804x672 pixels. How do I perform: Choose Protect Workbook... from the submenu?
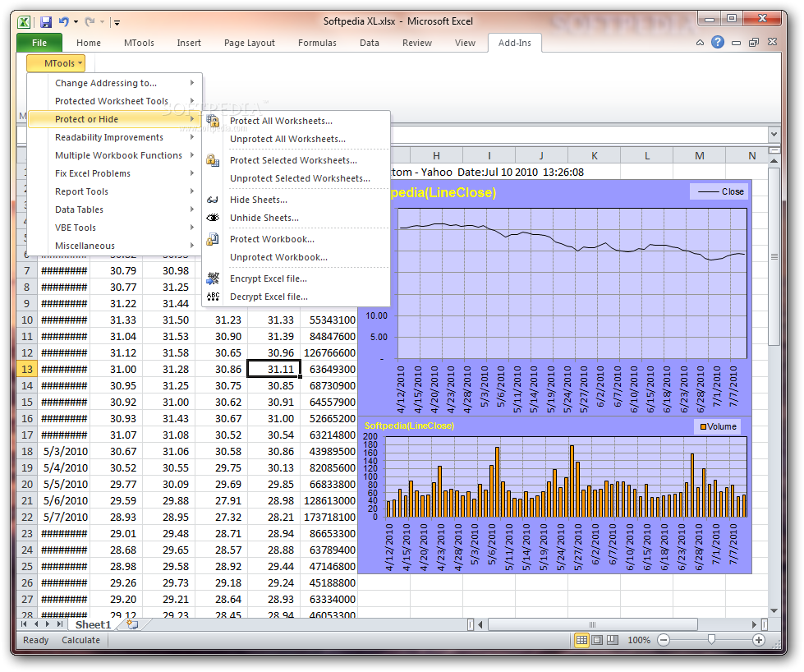coord(272,239)
